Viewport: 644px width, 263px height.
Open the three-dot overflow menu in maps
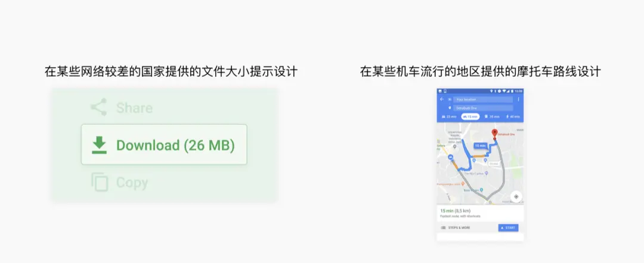coord(518,99)
